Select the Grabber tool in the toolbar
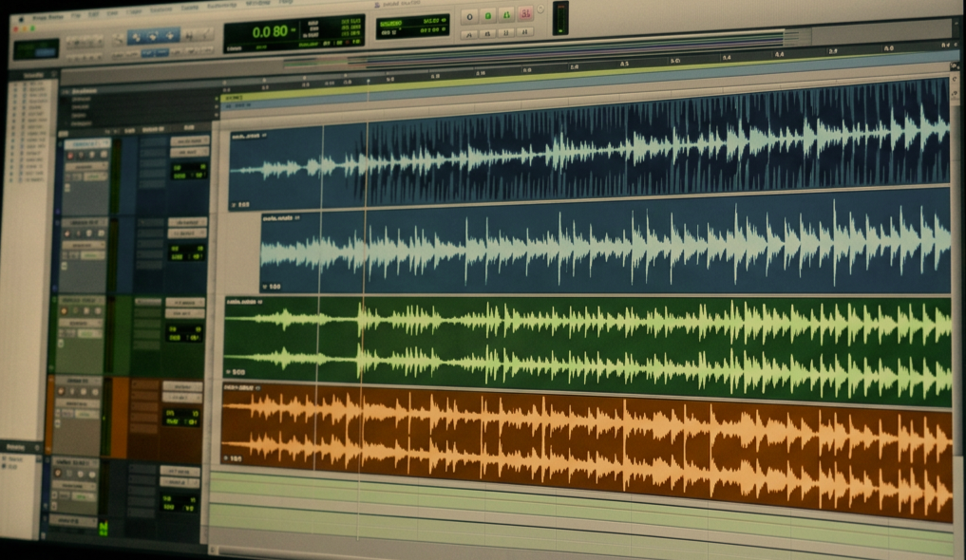 coord(170,36)
